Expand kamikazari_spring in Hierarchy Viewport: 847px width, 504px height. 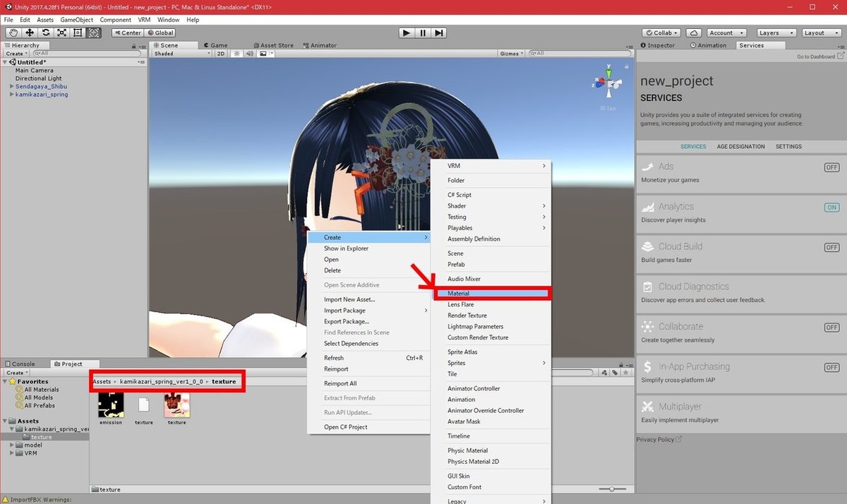pos(12,94)
